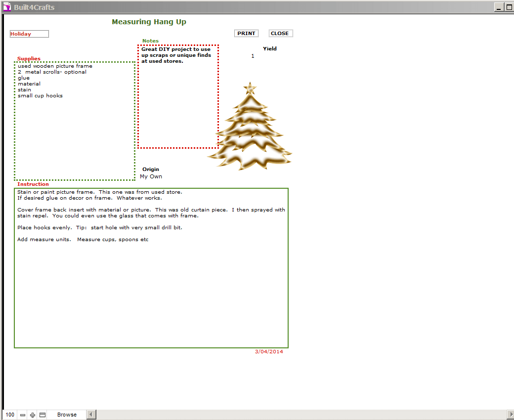
Task: Click the date 3/04/2014 field
Action: point(269,352)
